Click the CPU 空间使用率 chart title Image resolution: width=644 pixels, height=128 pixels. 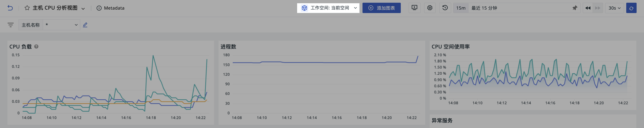450,47
